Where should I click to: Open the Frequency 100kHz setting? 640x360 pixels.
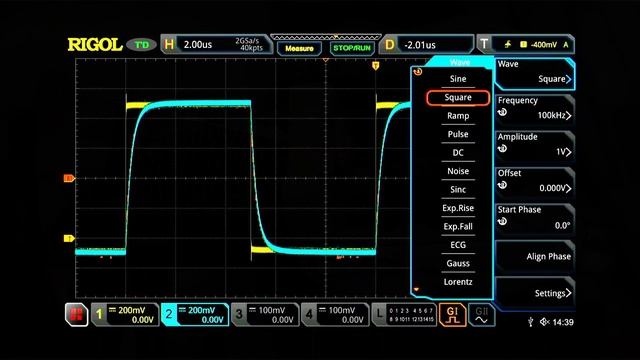pos(535,109)
